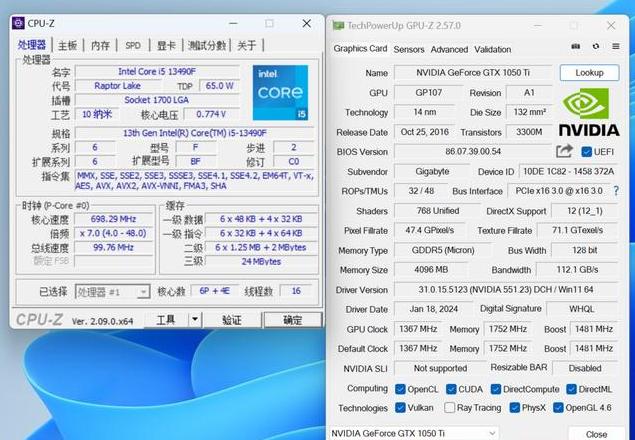The height and width of the screenshot is (440, 635).
Task: Click the CPU-Z title bar app icon
Action: pyautogui.click(x=18, y=23)
